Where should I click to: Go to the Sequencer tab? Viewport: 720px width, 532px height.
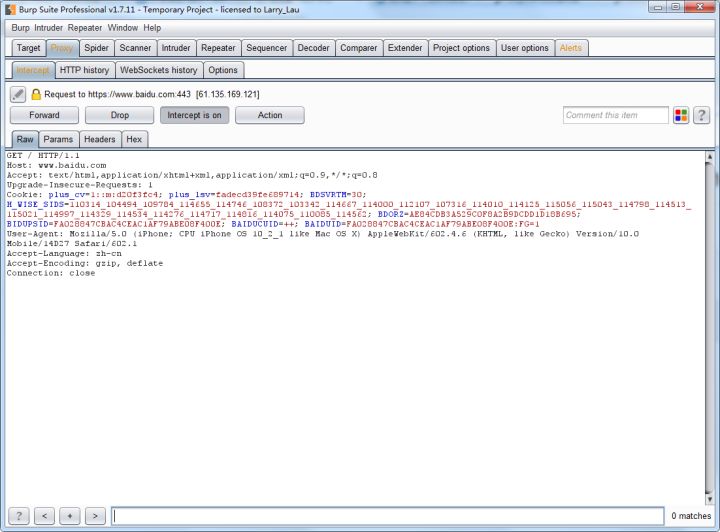(266, 48)
